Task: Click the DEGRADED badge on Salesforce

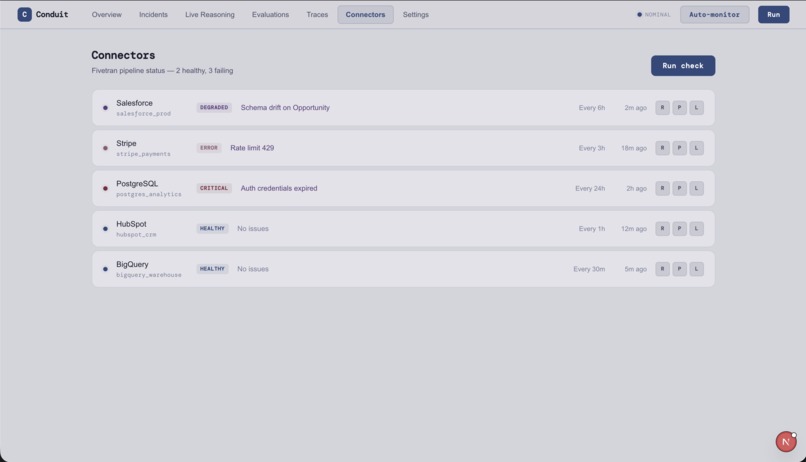Action: pos(214,107)
